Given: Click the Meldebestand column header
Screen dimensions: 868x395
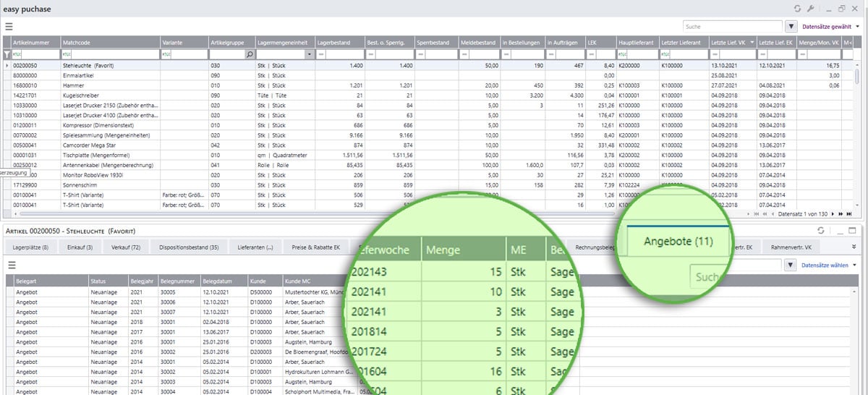Looking at the screenshot, I should coord(480,43).
